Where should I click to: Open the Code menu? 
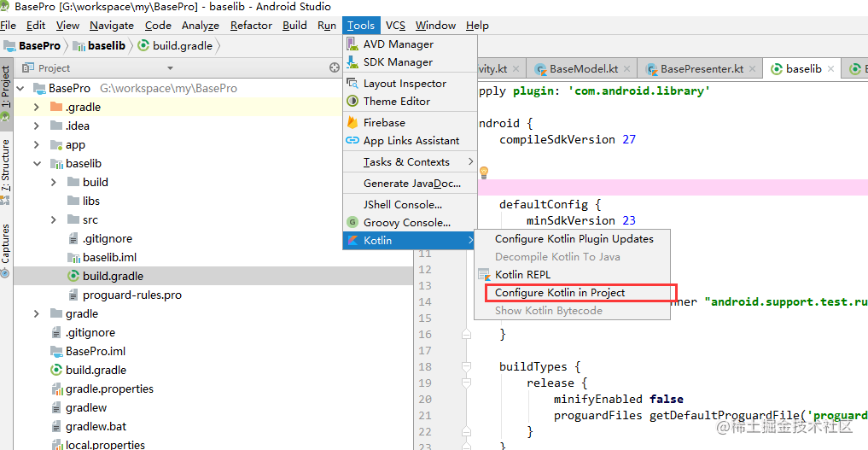(158, 26)
